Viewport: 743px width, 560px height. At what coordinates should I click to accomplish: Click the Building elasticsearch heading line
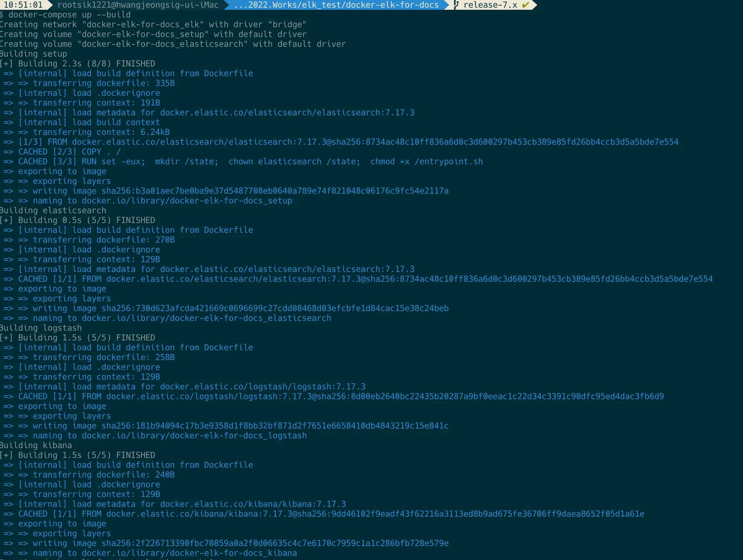53,210
